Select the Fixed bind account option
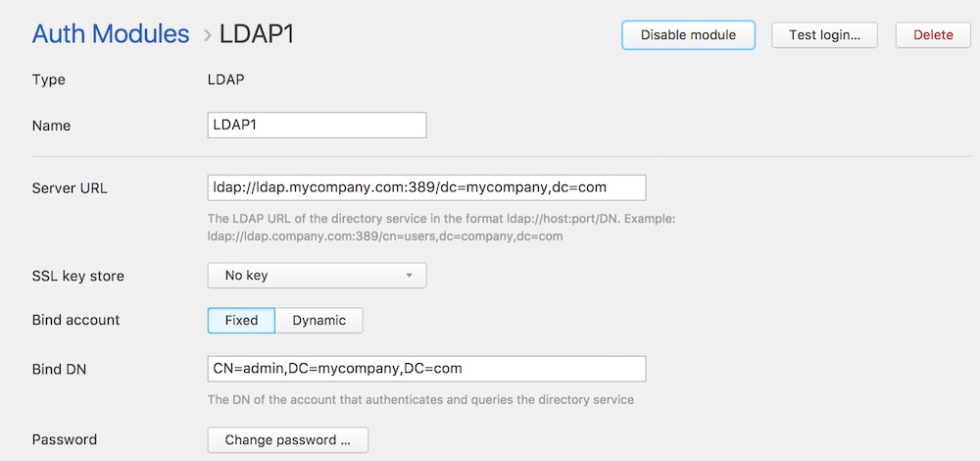980x461 pixels. tap(241, 321)
